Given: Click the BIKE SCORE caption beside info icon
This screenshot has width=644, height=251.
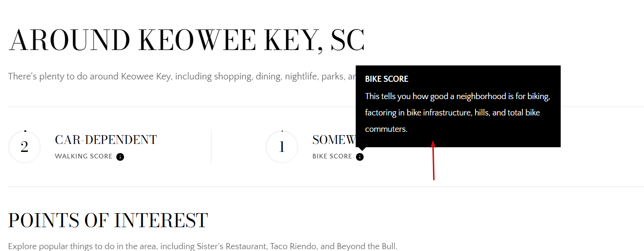Looking at the screenshot, I should coord(332,157).
